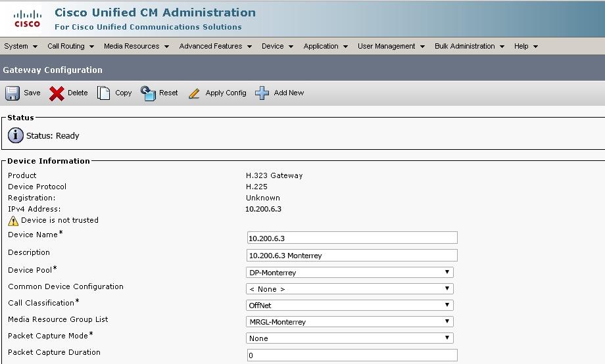
Task: Click the 'Media Resource Group List' label
Action: pos(58,320)
